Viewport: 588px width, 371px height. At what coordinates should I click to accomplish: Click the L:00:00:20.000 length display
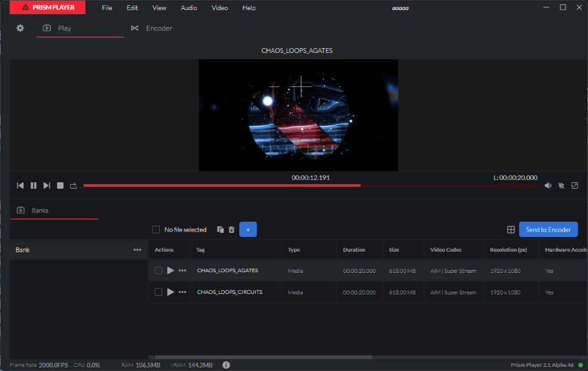click(515, 178)
